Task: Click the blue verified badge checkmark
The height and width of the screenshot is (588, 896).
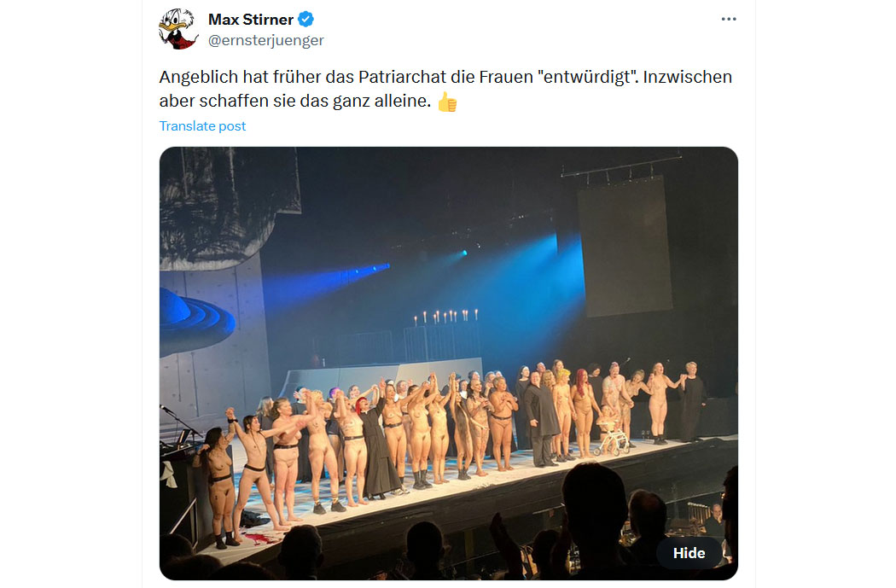Action: (x=305, y=20)
